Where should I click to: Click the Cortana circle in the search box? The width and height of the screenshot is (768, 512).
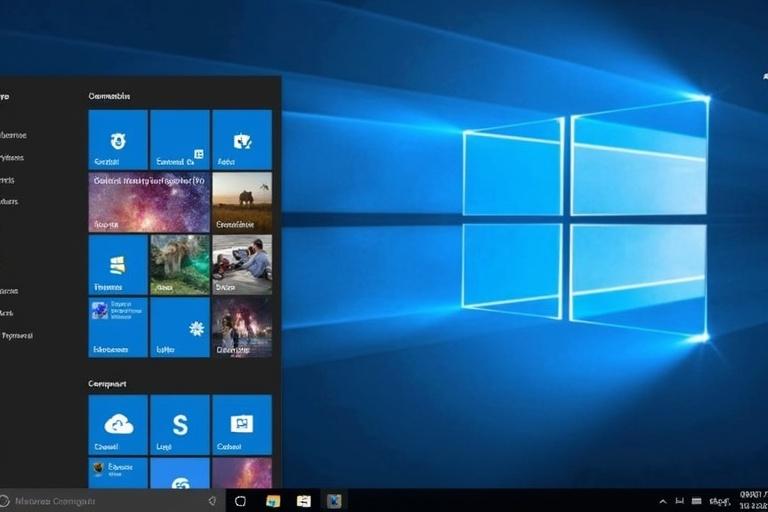pyautogui.click(x=4, y=501)
